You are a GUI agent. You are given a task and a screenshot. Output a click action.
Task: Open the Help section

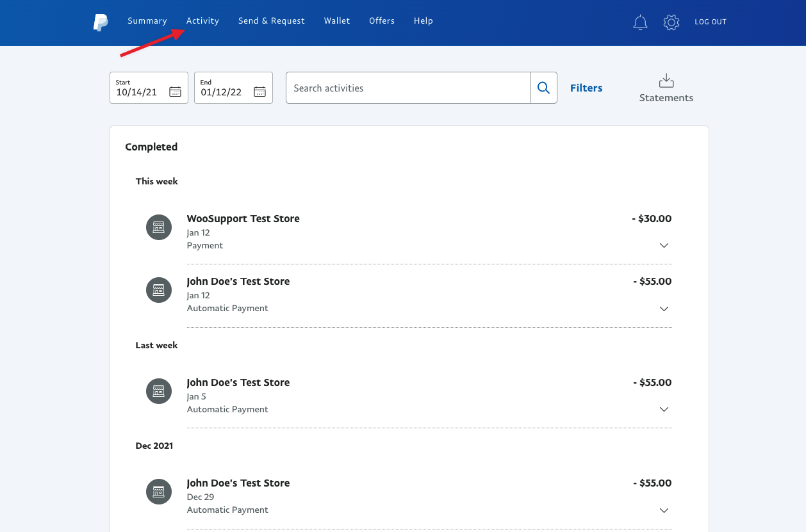click(x=423, y=20)
